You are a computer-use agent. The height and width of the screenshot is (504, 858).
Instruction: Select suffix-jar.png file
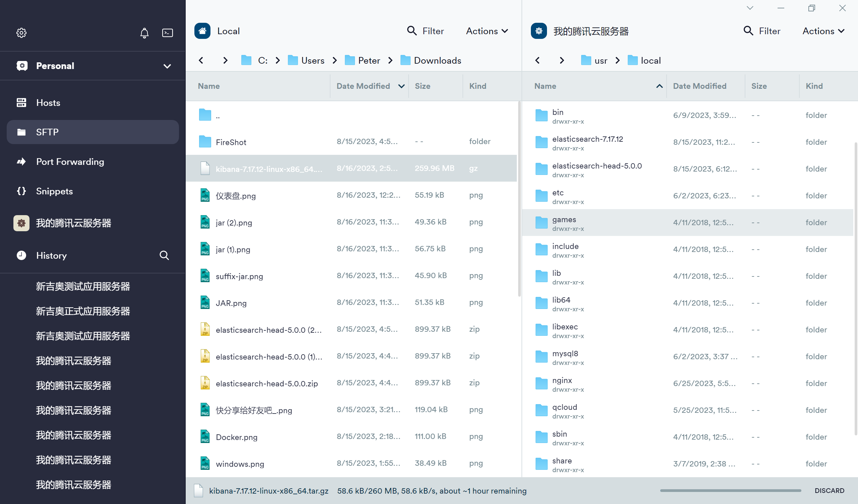tap(351, 275)
